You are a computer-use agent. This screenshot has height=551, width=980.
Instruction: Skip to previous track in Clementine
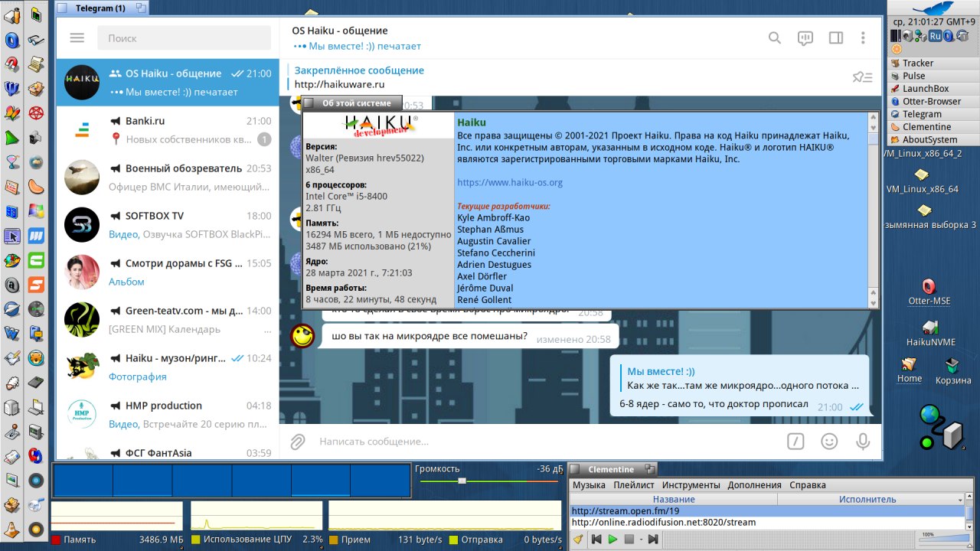pos(596,540)
